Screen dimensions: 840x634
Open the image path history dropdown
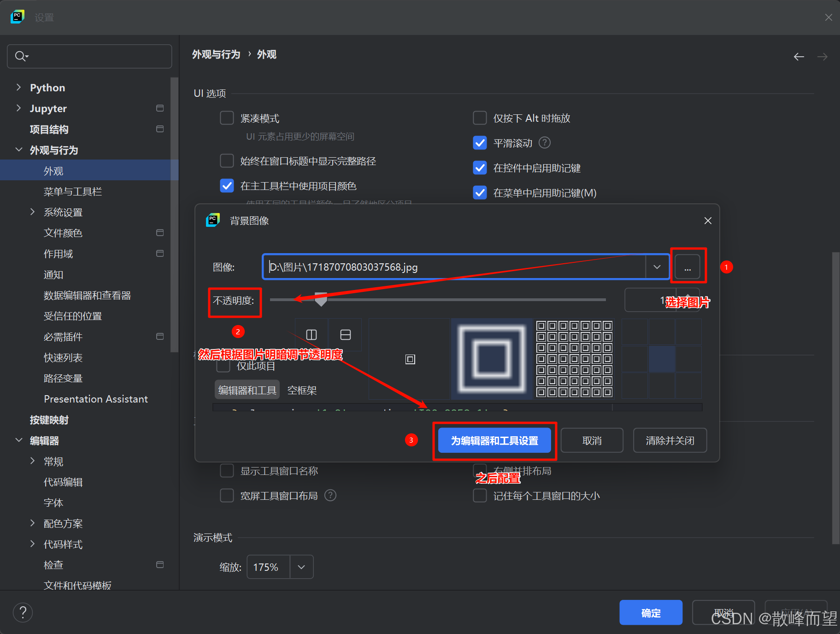[657, 267]
